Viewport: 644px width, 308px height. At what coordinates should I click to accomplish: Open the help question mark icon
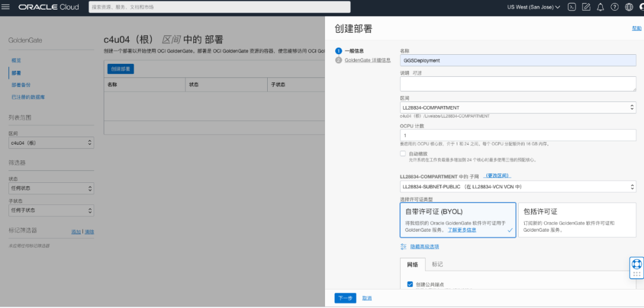click(x=614, y=7)
